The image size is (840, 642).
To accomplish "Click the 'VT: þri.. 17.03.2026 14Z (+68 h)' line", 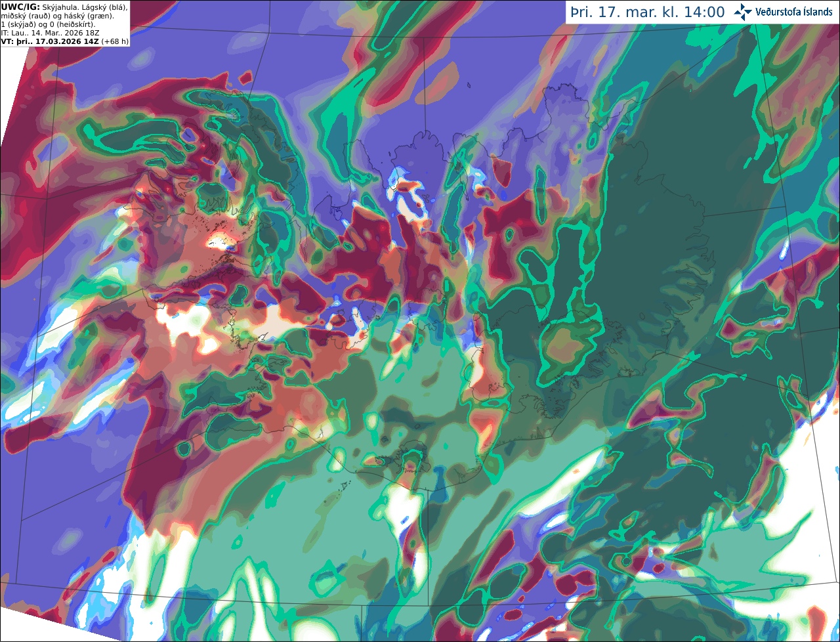I will tap(65, 41).
